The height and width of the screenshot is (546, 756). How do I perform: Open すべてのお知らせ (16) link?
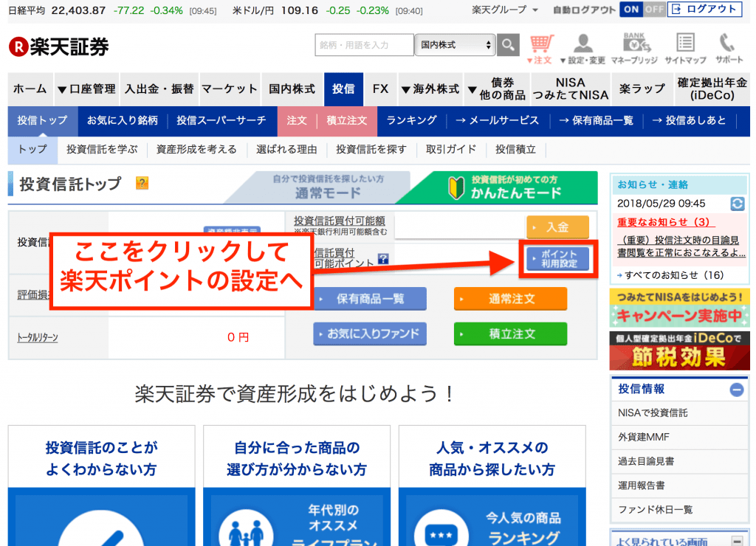click(674, 275)
